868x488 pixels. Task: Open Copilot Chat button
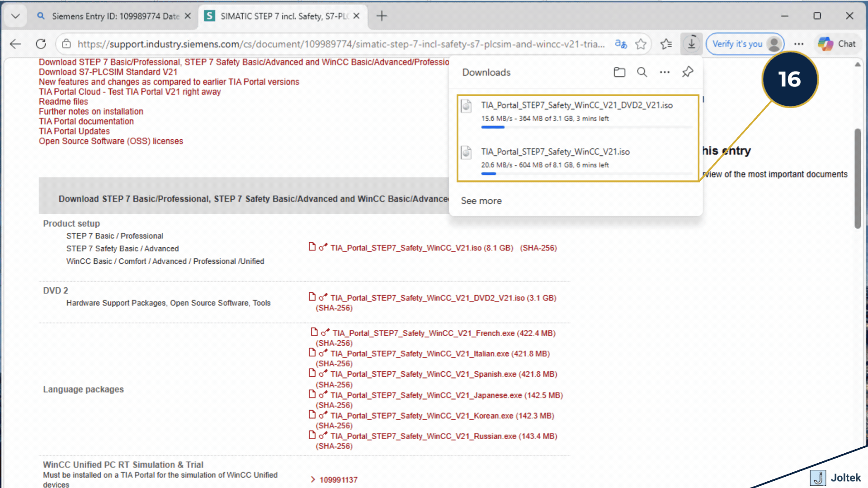837,44
